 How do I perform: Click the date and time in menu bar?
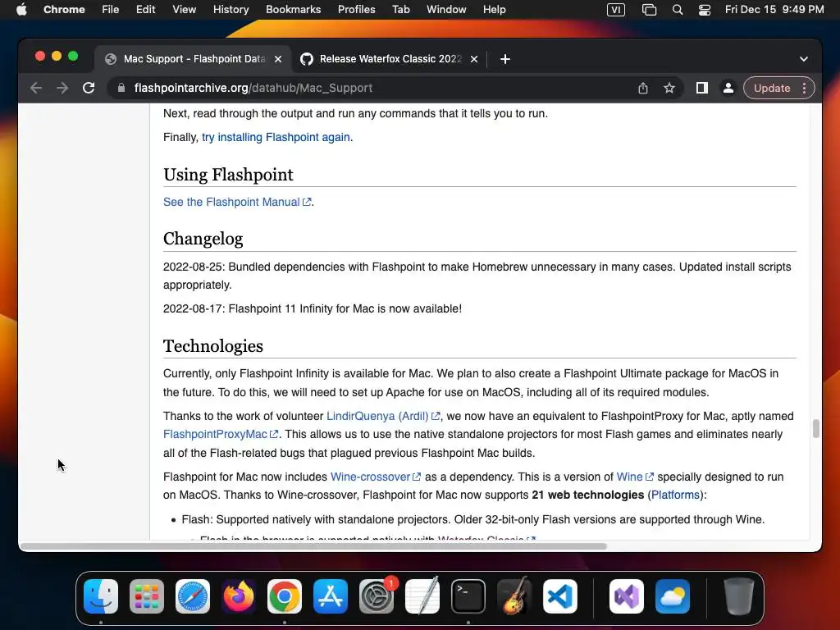(x=774, y=10)
